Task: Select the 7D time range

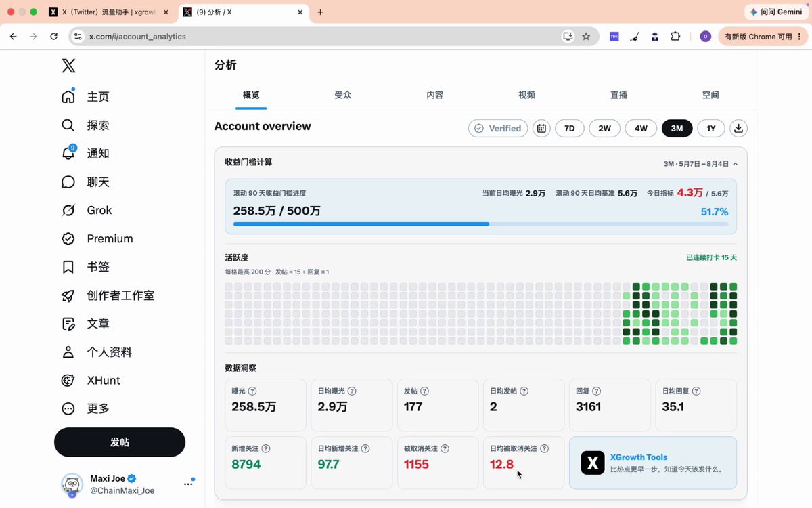Action: 570,129
